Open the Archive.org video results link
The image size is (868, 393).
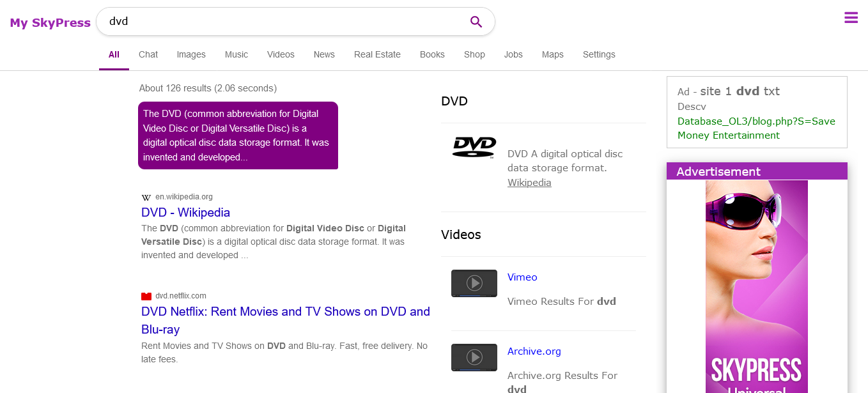pos(534,351)
